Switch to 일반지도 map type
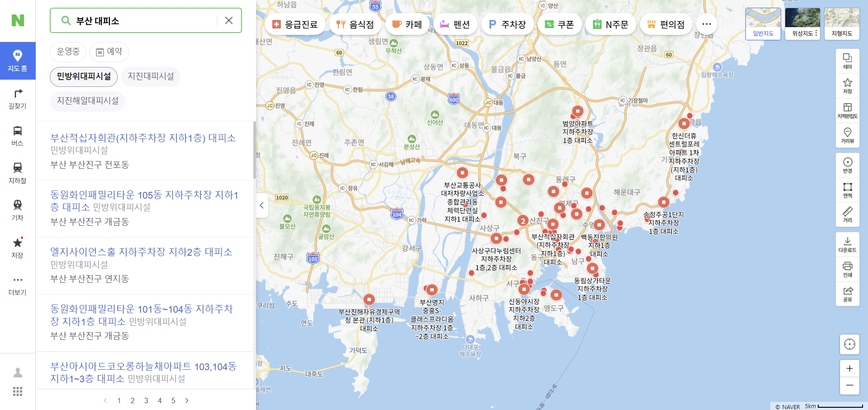 [x=763, y=24]
